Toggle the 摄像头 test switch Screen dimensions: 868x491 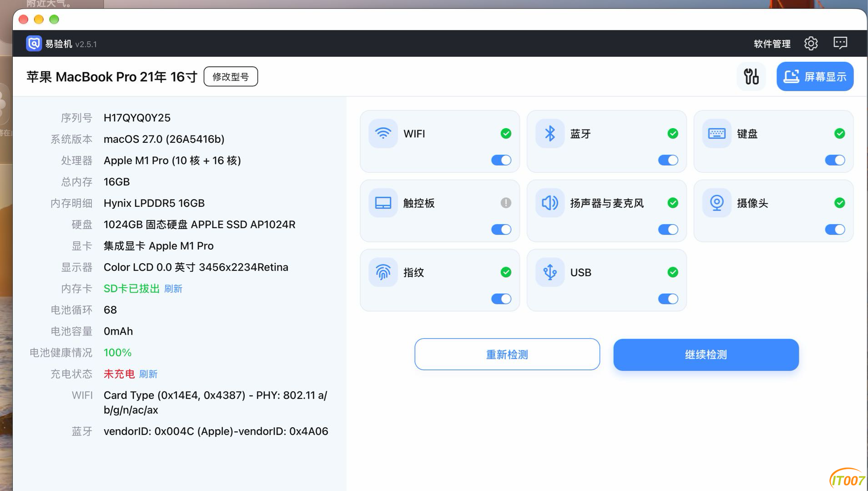[835, 230]
